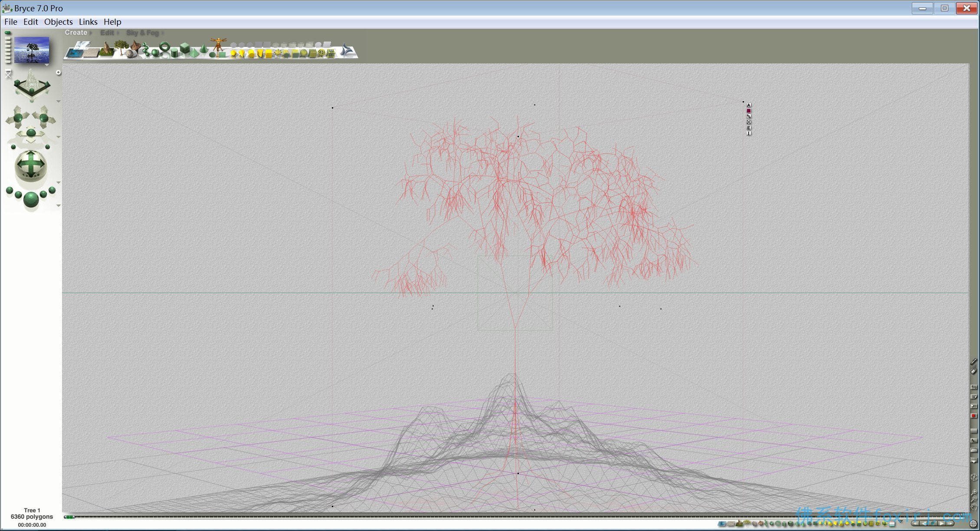Click the I instancing button beside tree

749,133
